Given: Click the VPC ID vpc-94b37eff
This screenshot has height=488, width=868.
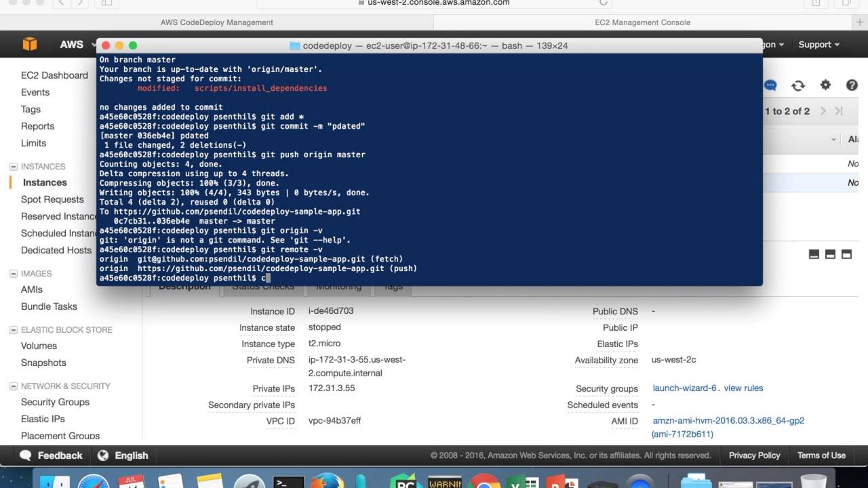Looking at the screenshot, I should click(334, 421).
